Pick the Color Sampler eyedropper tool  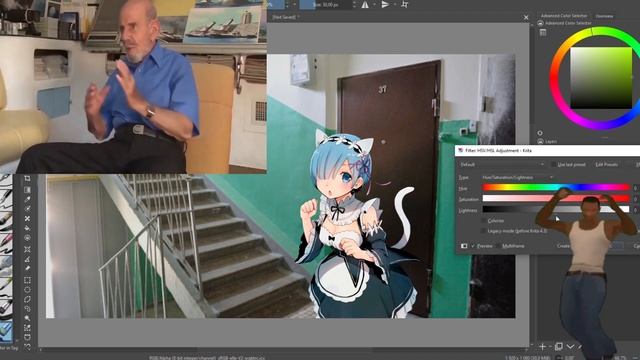point(27,199)
